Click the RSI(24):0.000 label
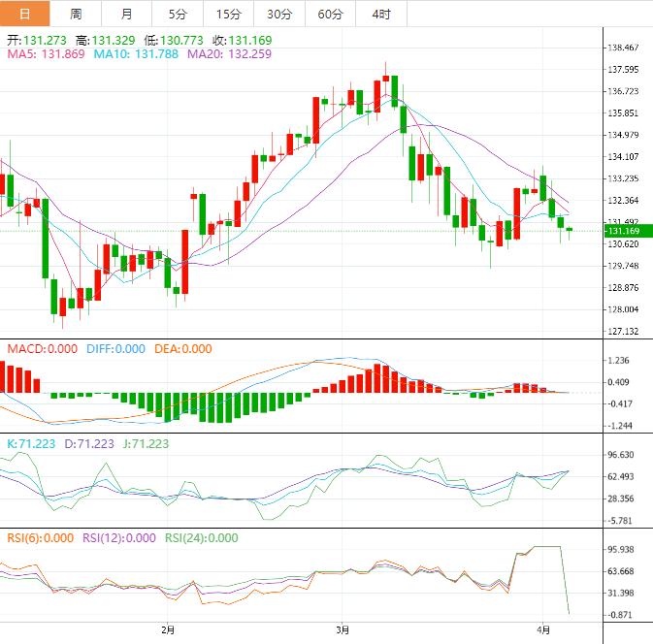The width and height of the screenshot is (653, 644). pyautogui.click(x=202, y=538)
